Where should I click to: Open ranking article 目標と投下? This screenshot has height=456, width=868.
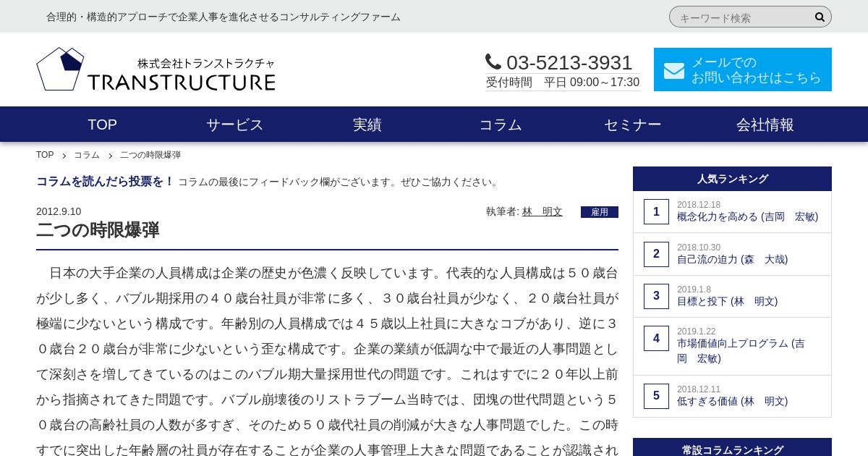(728, 301)
